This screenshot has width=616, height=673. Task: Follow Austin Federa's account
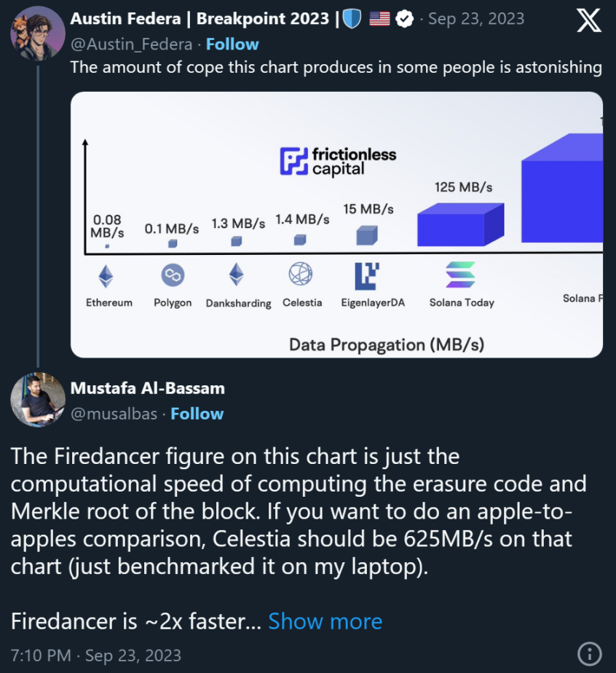coord(232,44)
